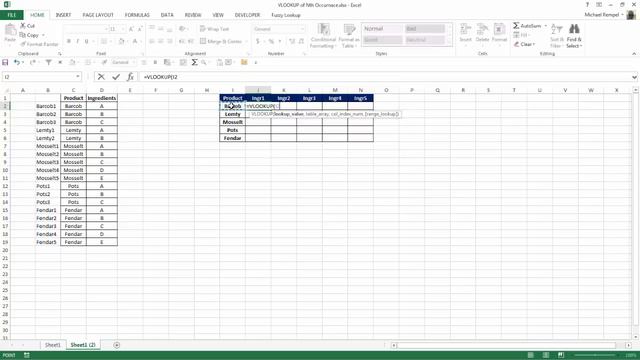The height and width of the screenshot is (360, 640).
Task: Click Increase Font Size icon
Action: tap(131, 29)
